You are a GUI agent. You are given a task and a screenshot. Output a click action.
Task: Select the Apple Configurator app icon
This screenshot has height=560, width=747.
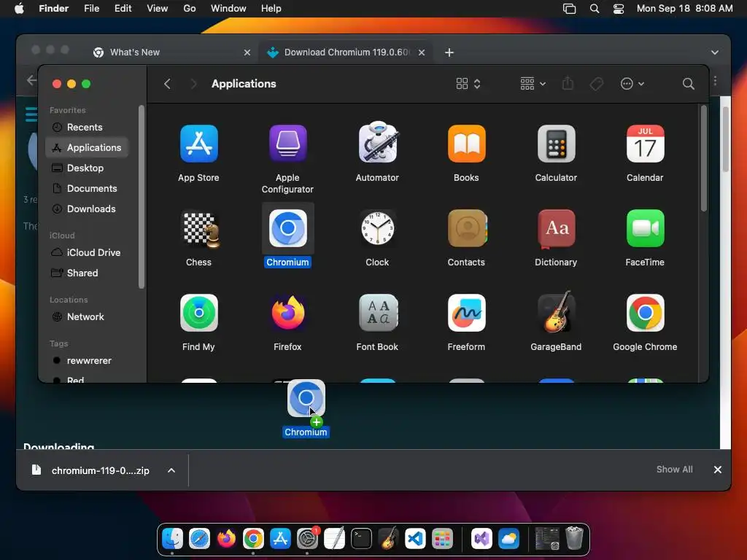click(287, 144)
